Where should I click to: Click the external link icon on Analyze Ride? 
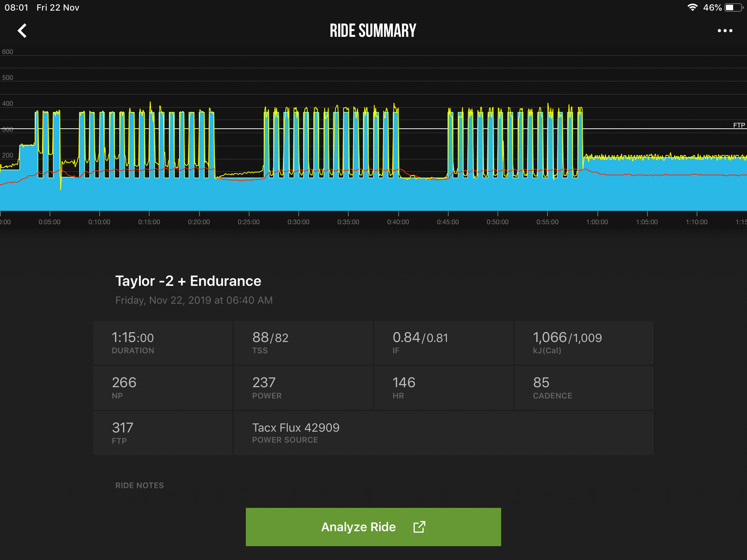pyautogui.click(x=419, y=527)
